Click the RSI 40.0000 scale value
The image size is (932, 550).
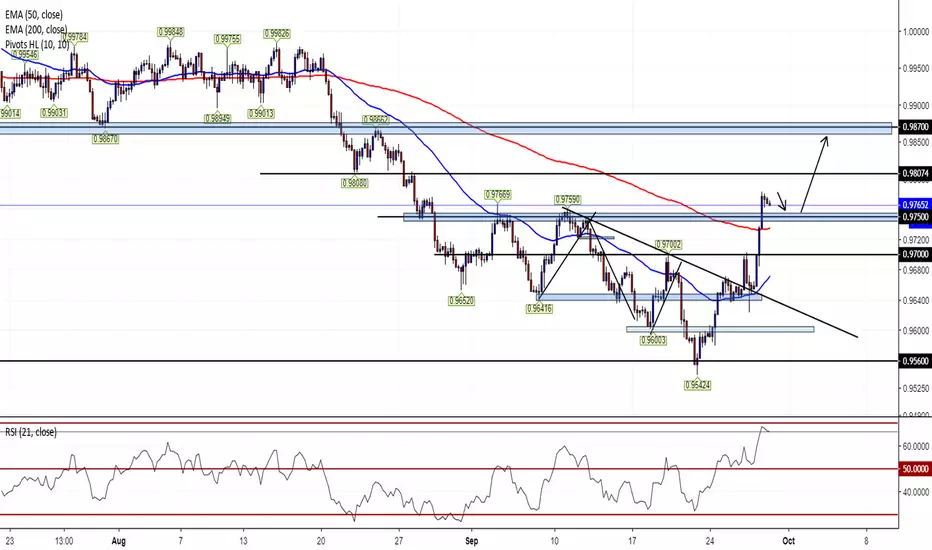[916, 492]
